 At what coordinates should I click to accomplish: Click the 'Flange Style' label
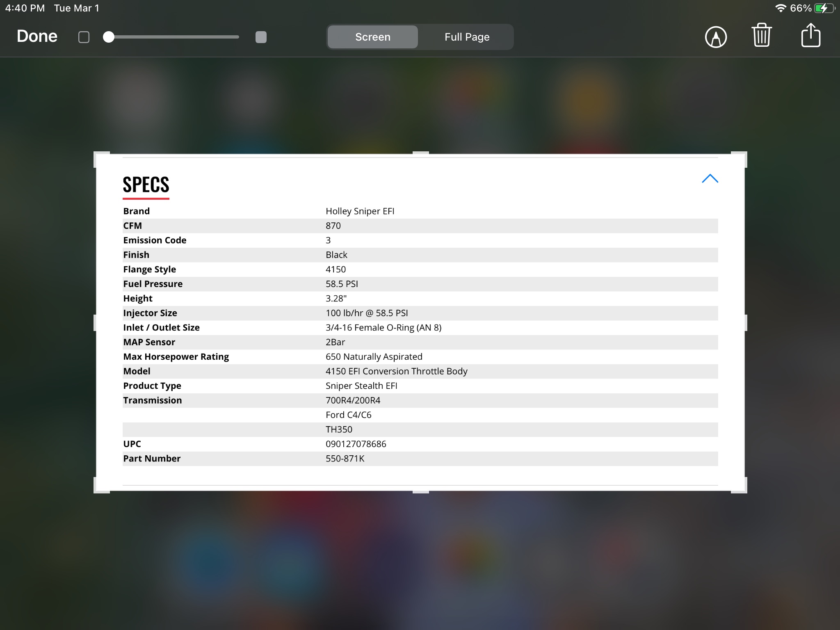(x=149, y=269)
